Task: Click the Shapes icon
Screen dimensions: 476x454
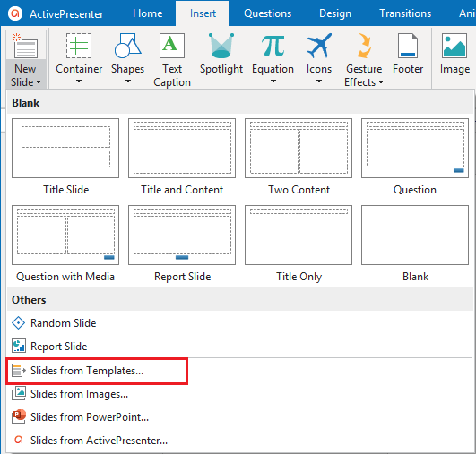Action: [x=128, y=46]
